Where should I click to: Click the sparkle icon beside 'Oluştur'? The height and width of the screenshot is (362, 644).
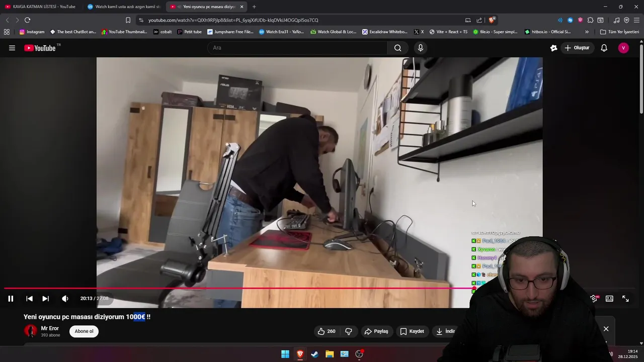(x=554, y=48)
